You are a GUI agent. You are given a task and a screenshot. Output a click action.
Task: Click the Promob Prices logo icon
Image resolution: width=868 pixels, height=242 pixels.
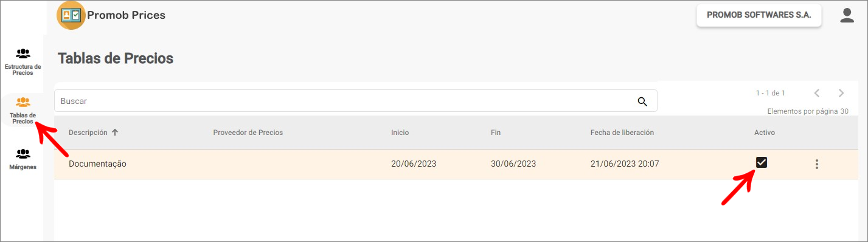click(x=71, y=15)
